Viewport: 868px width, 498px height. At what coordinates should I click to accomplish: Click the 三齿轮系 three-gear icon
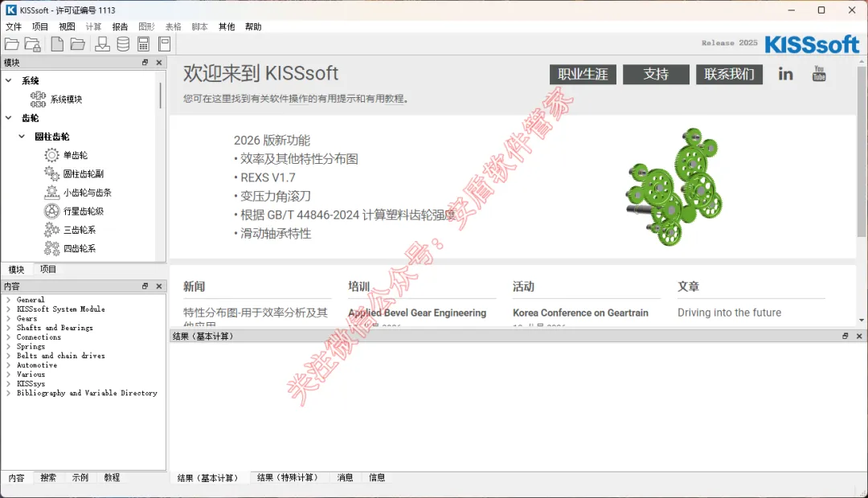[x=51, y=230]
